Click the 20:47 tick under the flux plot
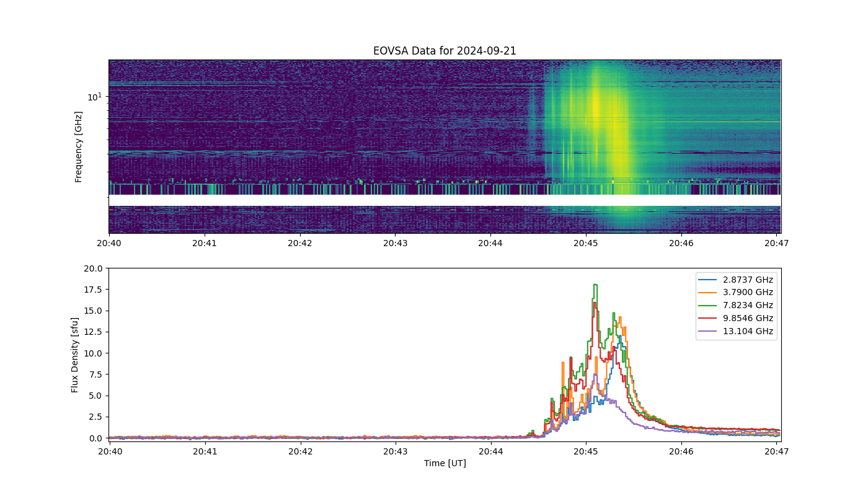This screenshot has height=496, width=868. pyautogui.click(x=776, y=453)
